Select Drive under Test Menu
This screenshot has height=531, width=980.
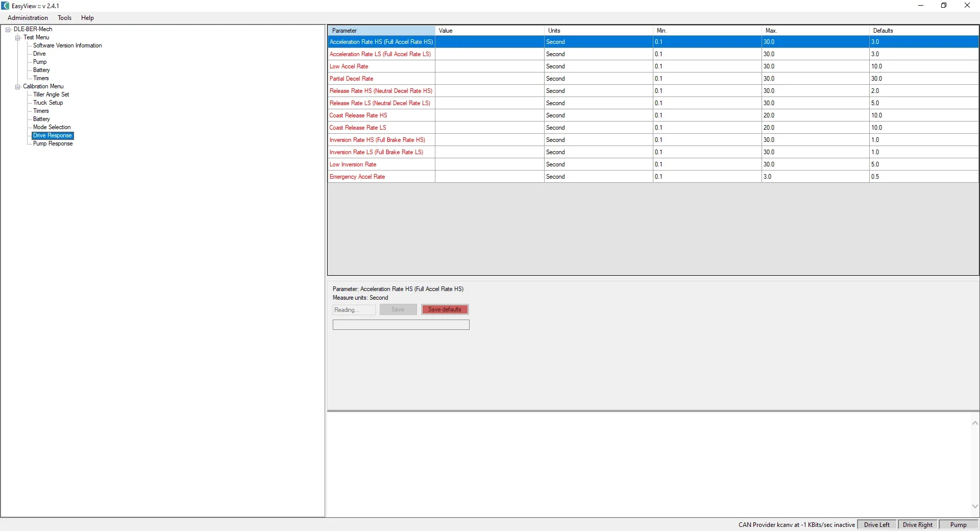click(39, 54)
